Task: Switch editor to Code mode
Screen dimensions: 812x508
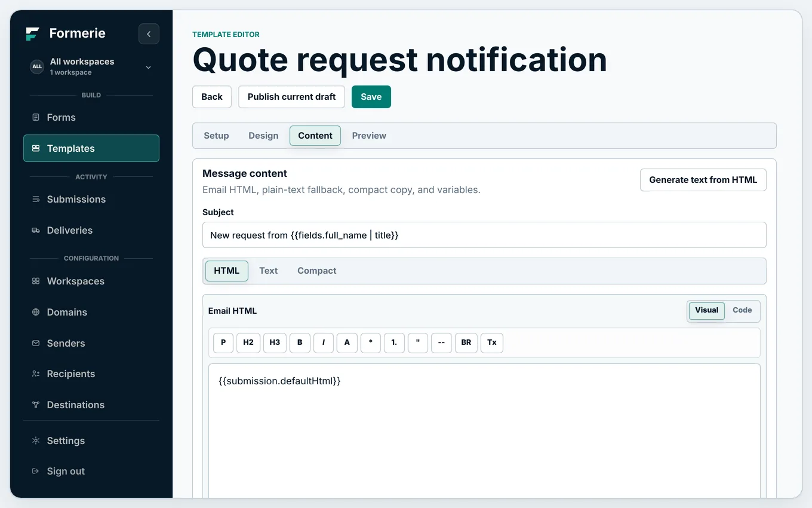Action: [x=742, y=310]
